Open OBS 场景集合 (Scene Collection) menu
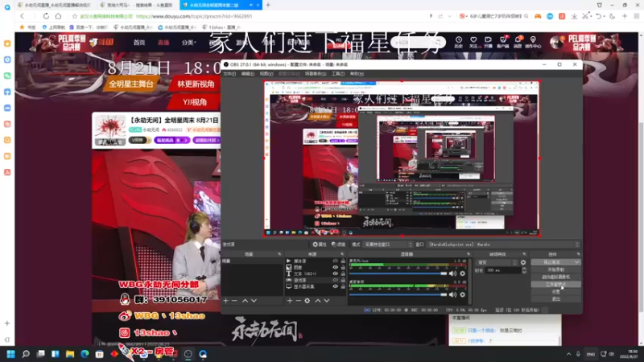The width and height of the screenshot is (644, 362). click(316, 74)
